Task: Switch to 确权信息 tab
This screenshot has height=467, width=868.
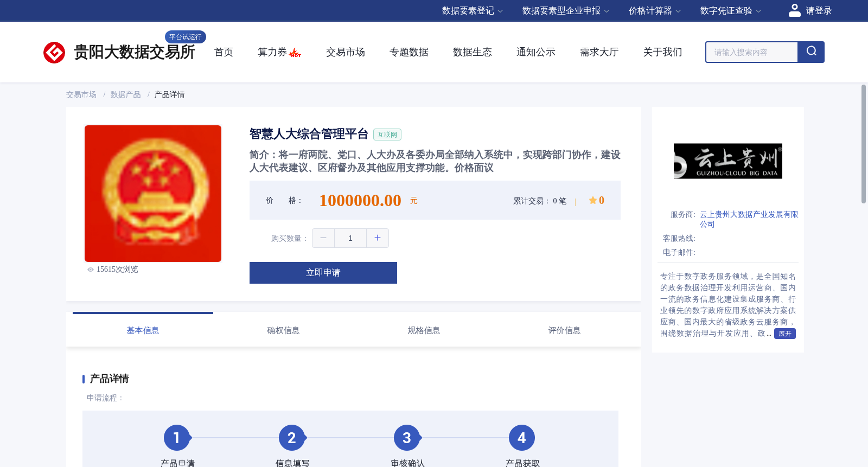Action: (283, 330)
